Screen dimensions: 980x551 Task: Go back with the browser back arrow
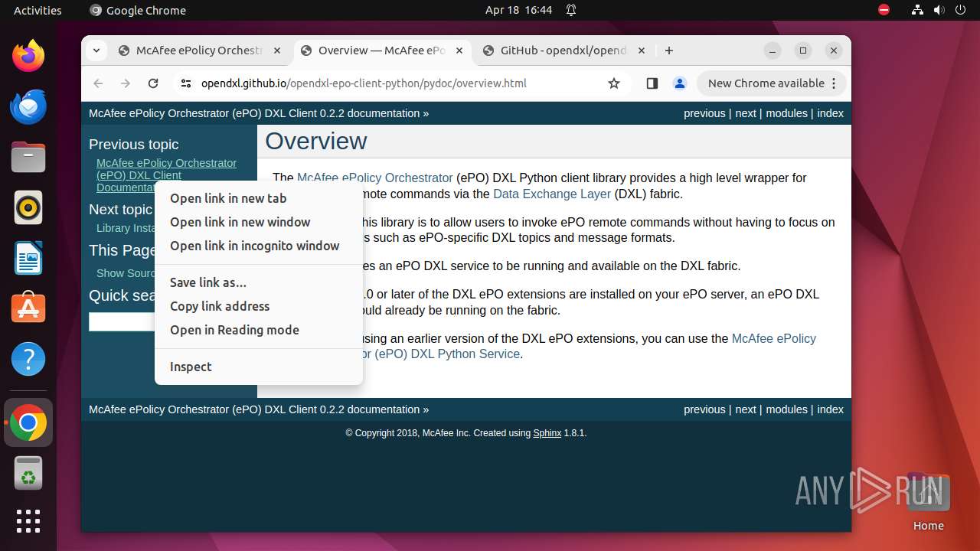pyautogui.click(x=98, y=83)
